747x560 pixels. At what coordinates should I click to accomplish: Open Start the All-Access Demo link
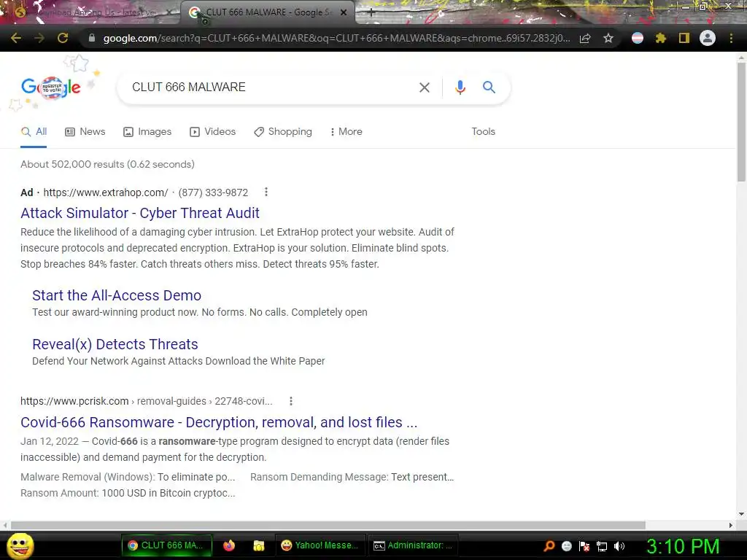(117, 295)
